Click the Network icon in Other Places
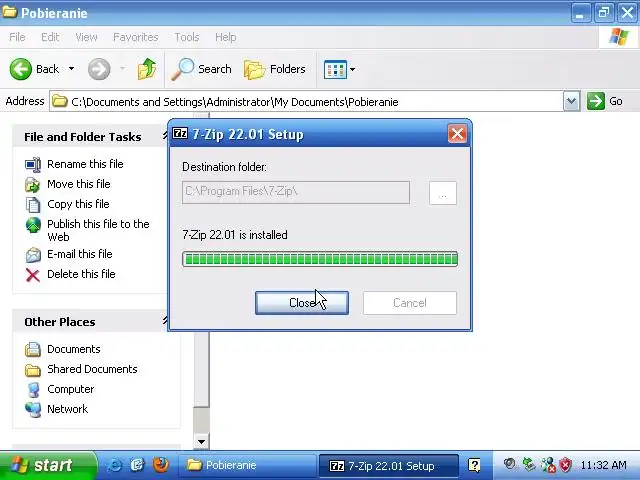 pos(33,410)
